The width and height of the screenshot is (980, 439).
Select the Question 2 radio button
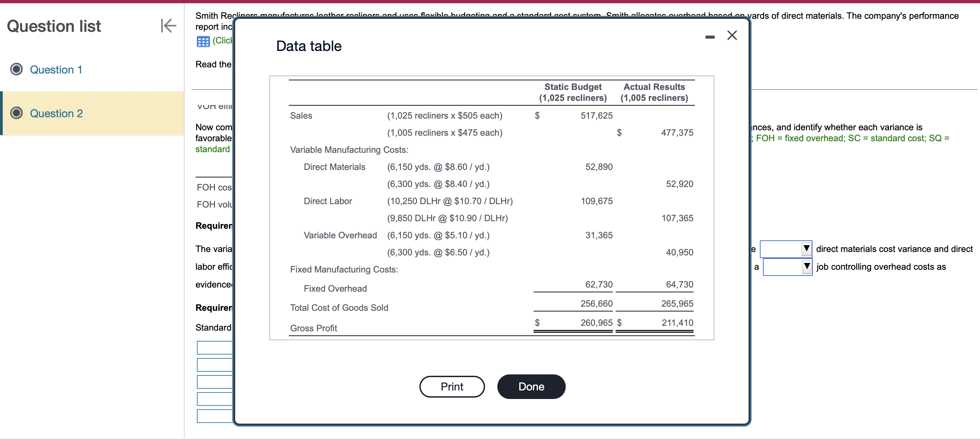tap(16, 113)
